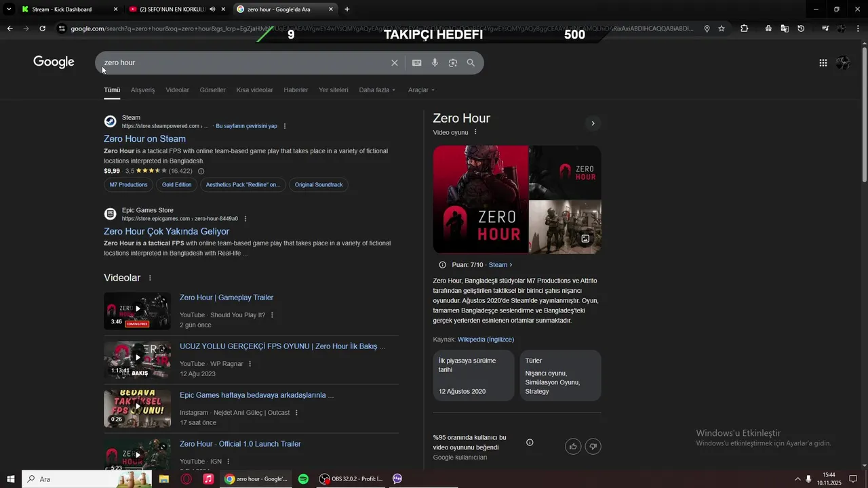Open the browser extensions puzzle icon
The height and width of the screenshot is (488, 868).
tap(745, 28)
